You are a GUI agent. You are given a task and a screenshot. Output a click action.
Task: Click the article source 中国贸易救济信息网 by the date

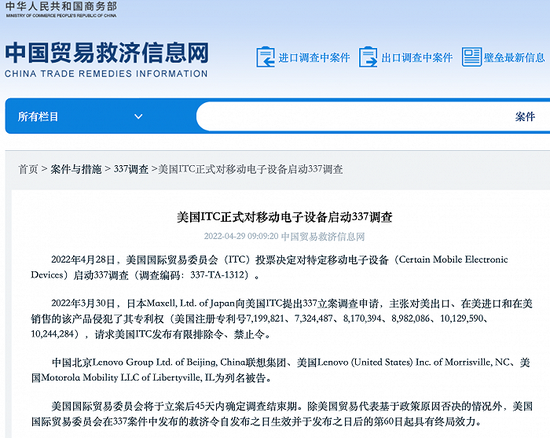tap(323, 237)
